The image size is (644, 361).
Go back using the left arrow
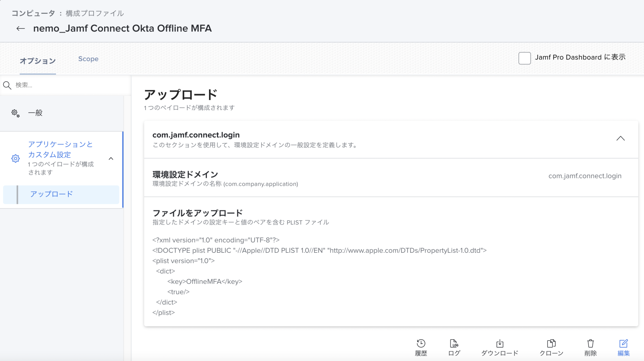[20, 28]
